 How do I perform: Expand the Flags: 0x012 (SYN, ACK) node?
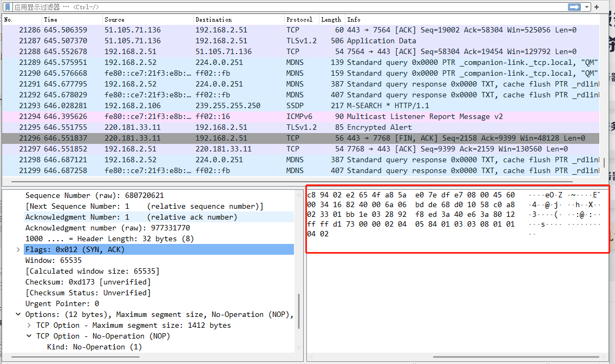tap(18, 249)
